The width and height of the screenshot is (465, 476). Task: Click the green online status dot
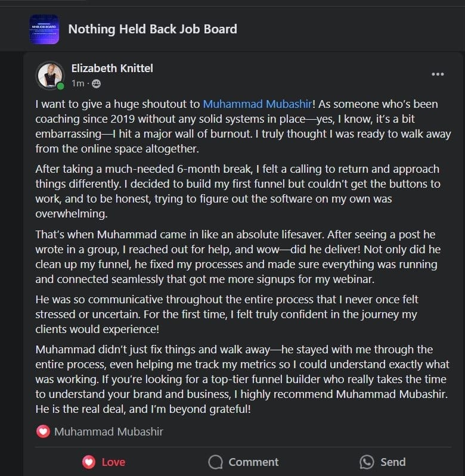point(60,86)
